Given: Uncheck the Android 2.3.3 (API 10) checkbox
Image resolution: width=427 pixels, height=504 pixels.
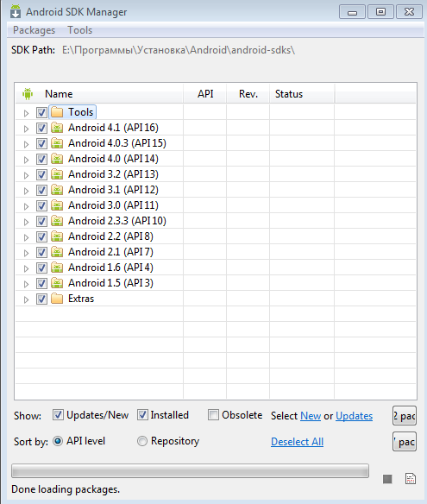Looking at the screenshot, I should pyautogui.click(x=41, y=222).
